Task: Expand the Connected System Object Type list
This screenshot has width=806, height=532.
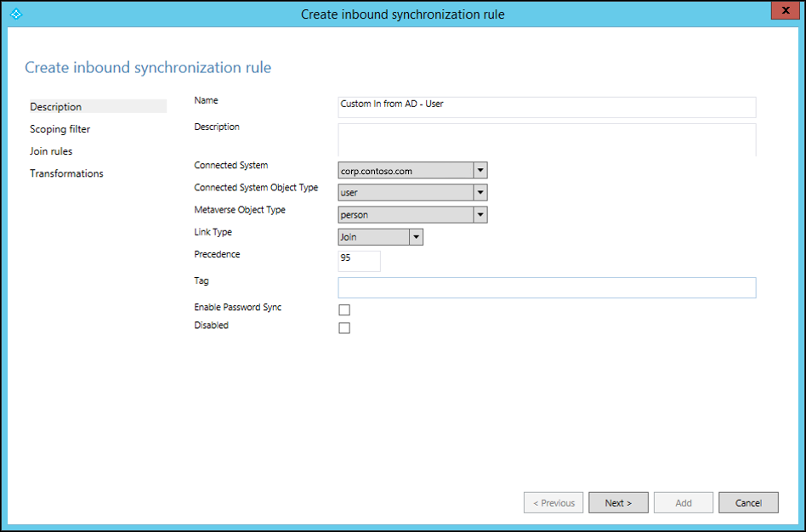Action: coord(480,192)
